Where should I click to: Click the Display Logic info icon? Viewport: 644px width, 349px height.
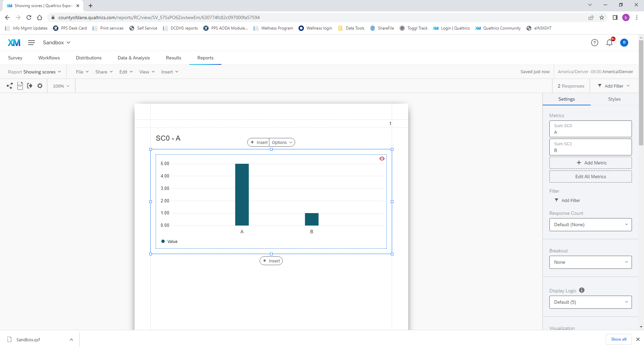point(582,290)
